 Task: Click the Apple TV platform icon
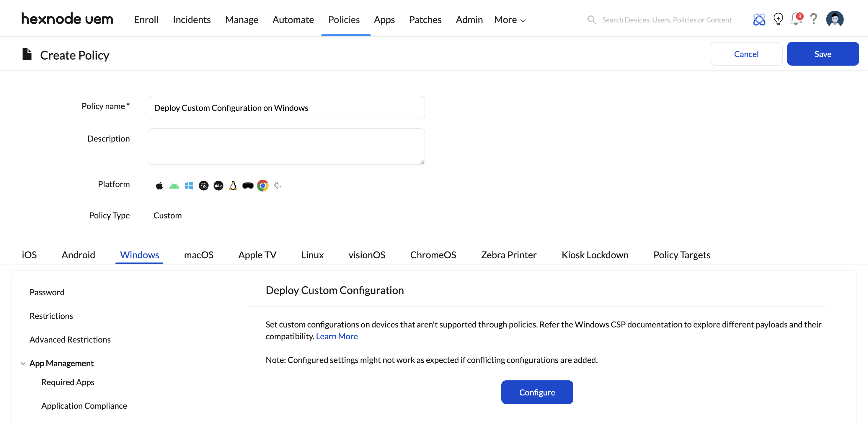point(218,186)
